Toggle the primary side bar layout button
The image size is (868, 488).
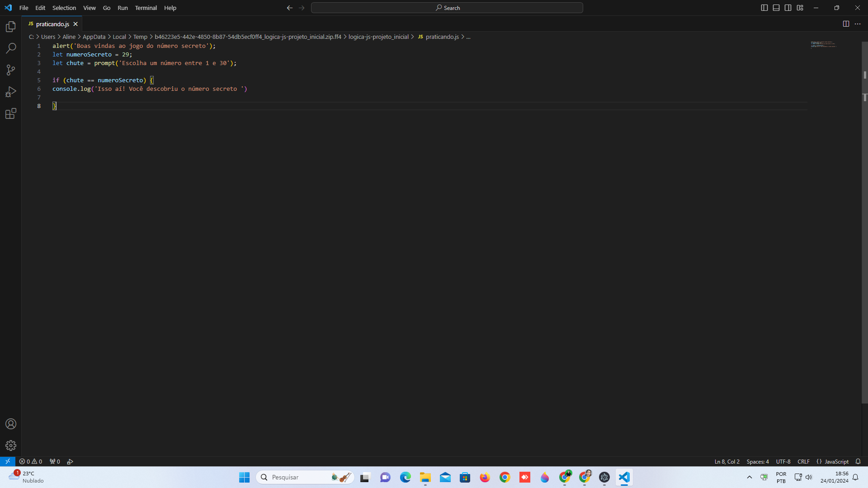[x=764, y=8]
